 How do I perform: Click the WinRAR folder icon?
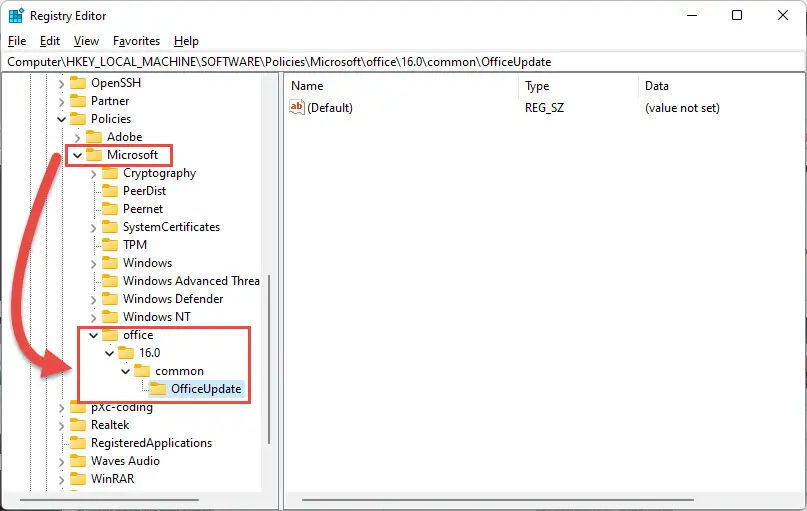(78, 479)
